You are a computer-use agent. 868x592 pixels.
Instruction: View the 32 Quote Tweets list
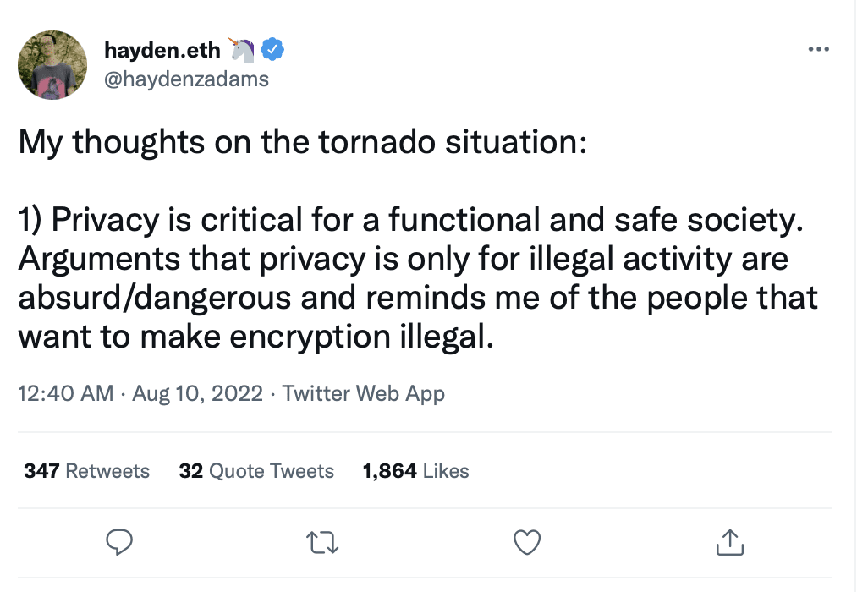point(256,471)
